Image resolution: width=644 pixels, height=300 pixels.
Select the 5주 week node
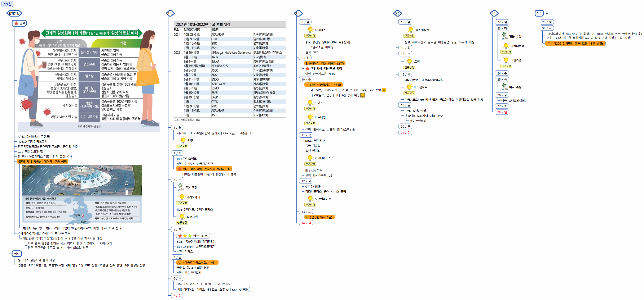coord(539,13)
